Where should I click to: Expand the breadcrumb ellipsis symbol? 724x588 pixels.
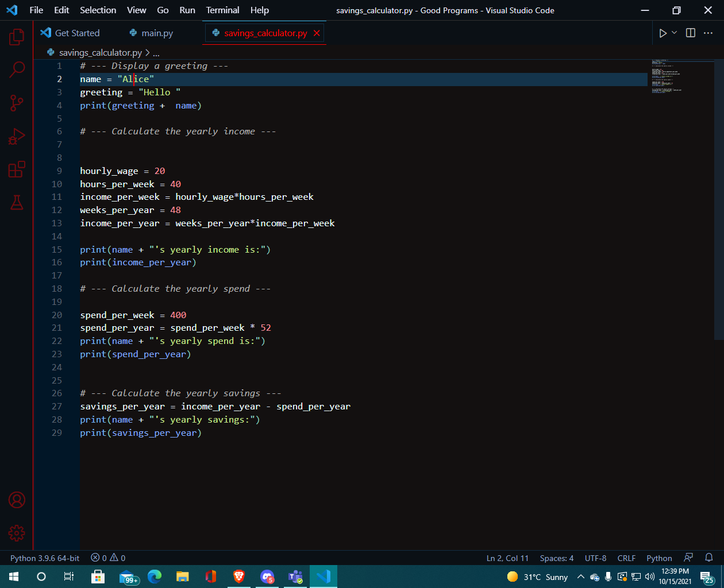click(156, 53)
